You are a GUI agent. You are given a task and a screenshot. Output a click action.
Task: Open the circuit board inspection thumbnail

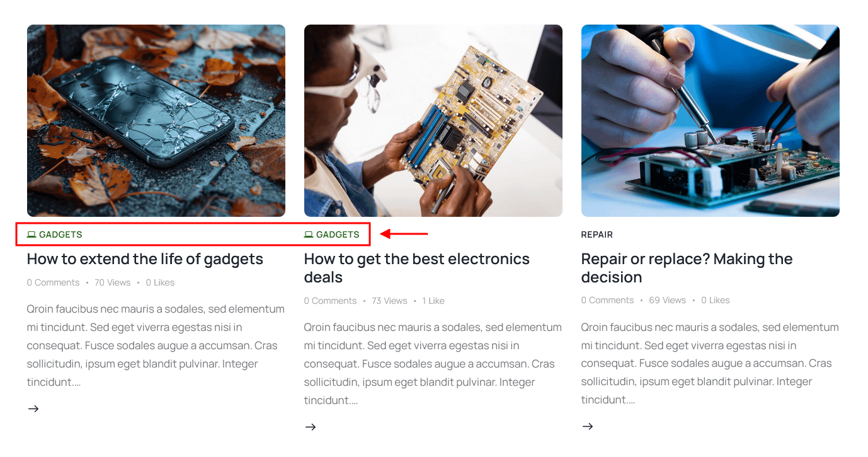pos(433,120)
